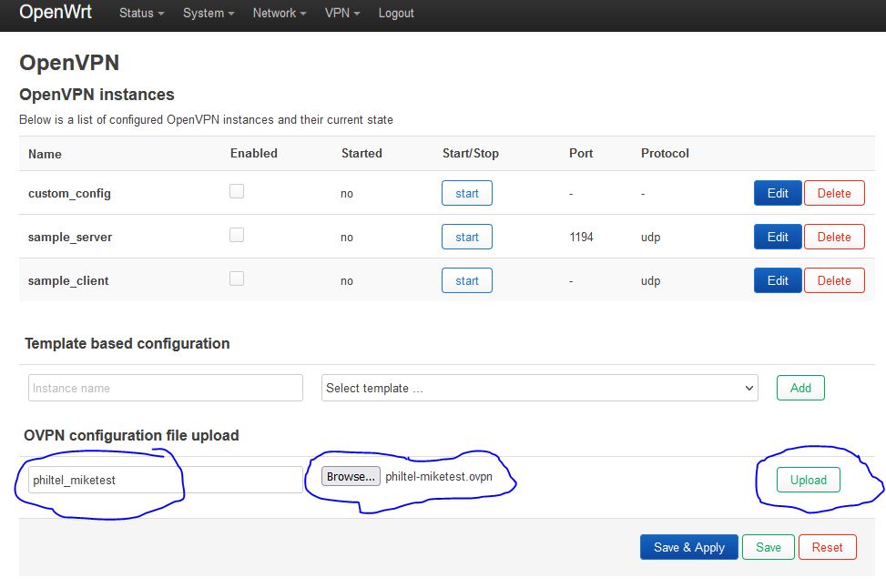Edit the custom_config instance

[778, 193]
